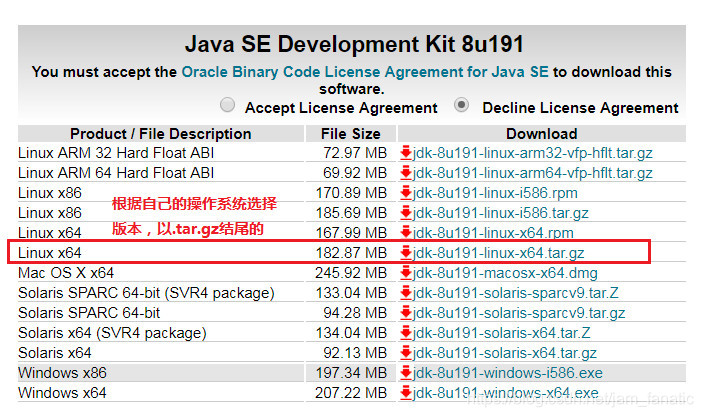Click download arrow icon for solaris-sparcv9.tar.gz
Viewport: 703px width, 417px height.
(406, 313)
